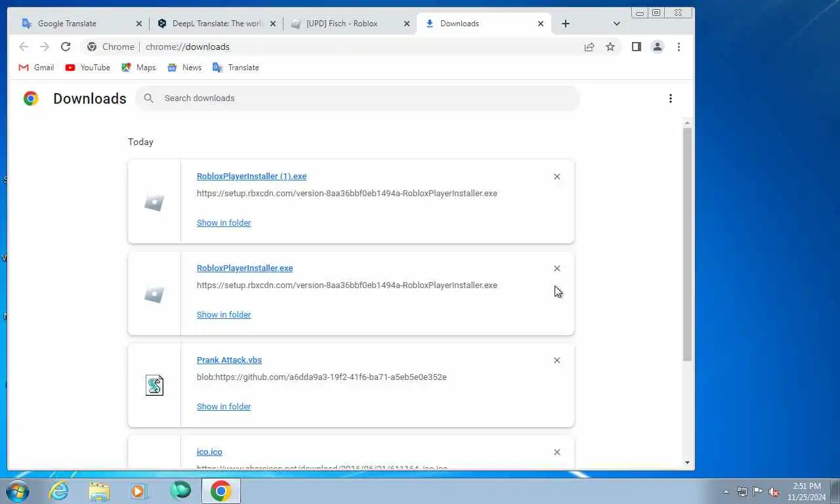Image resolution: width=840 pixels, height=504 pixels.
Task: Click the back navigation arrow
Action: 24,47
